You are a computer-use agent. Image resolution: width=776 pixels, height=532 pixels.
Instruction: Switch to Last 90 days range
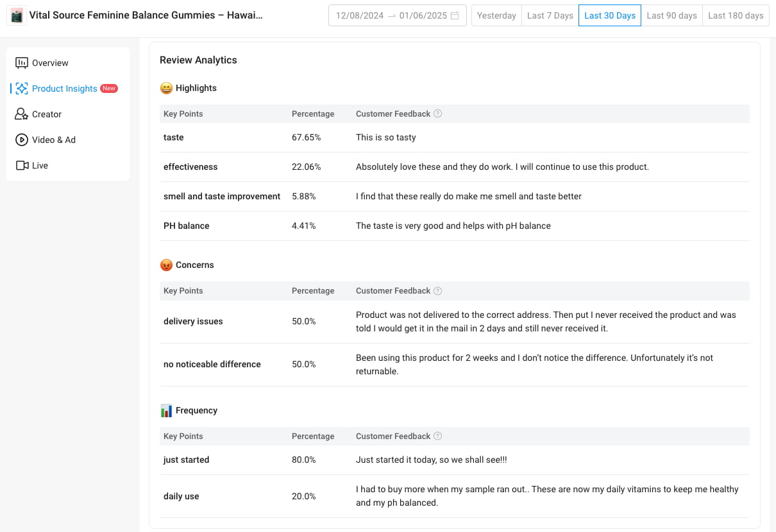671,15
